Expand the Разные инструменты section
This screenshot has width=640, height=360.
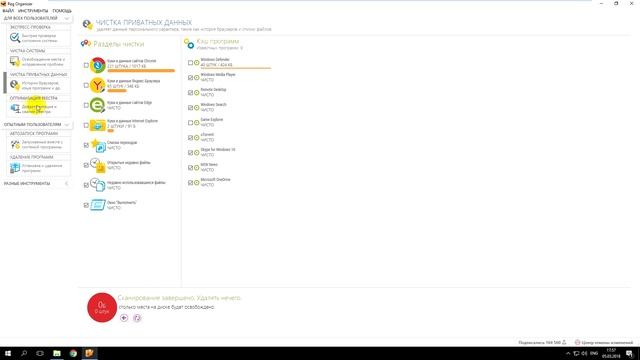click(x=67, y=184)
